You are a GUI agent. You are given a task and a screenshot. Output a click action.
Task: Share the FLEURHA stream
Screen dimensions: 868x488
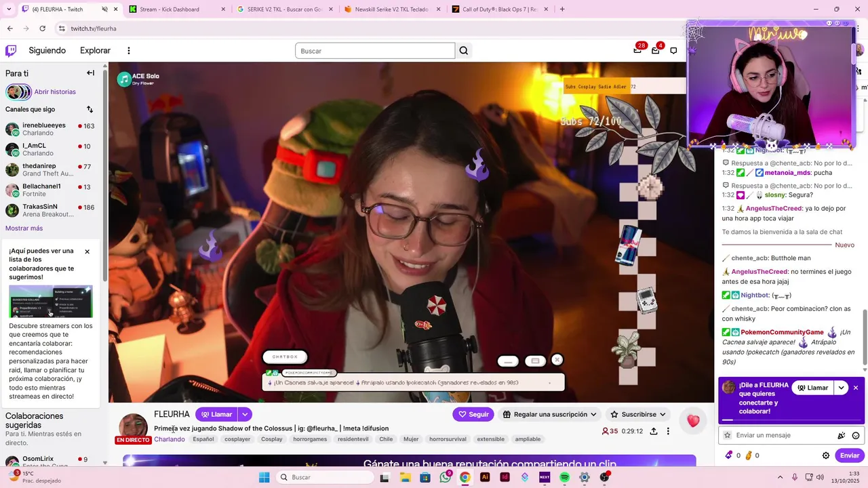pos(654,431)
